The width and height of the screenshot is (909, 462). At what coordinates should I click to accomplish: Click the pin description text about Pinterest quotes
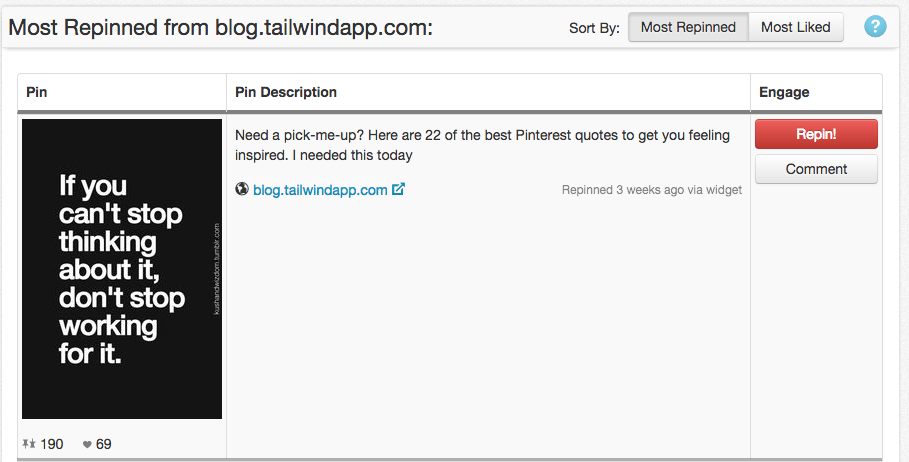tap(482, 145)
